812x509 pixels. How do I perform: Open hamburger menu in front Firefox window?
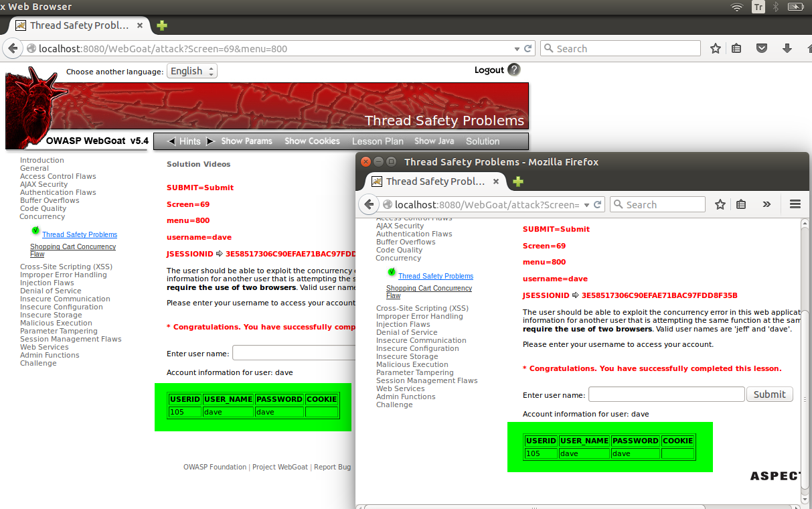[x=795, y=204]
